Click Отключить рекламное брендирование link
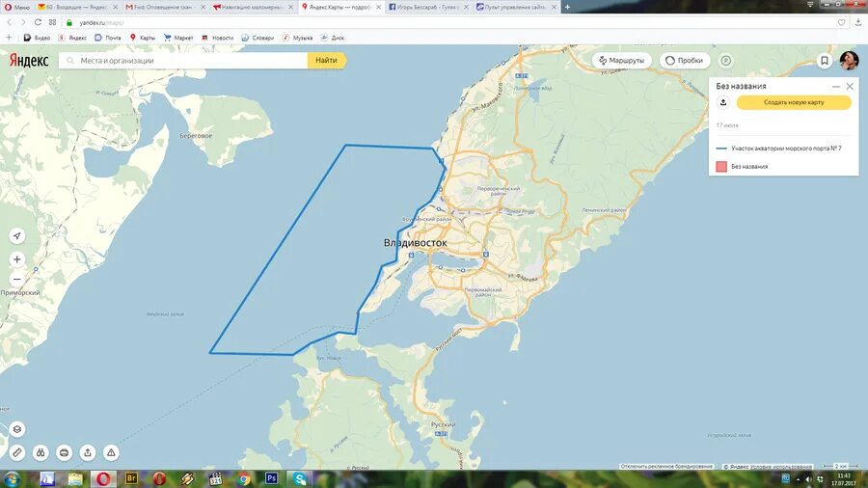Viewport: 868px width, 488px height. [666, 467]
